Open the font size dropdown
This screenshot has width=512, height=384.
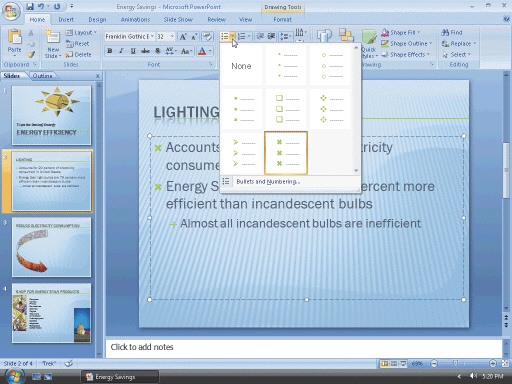[172, 36]
